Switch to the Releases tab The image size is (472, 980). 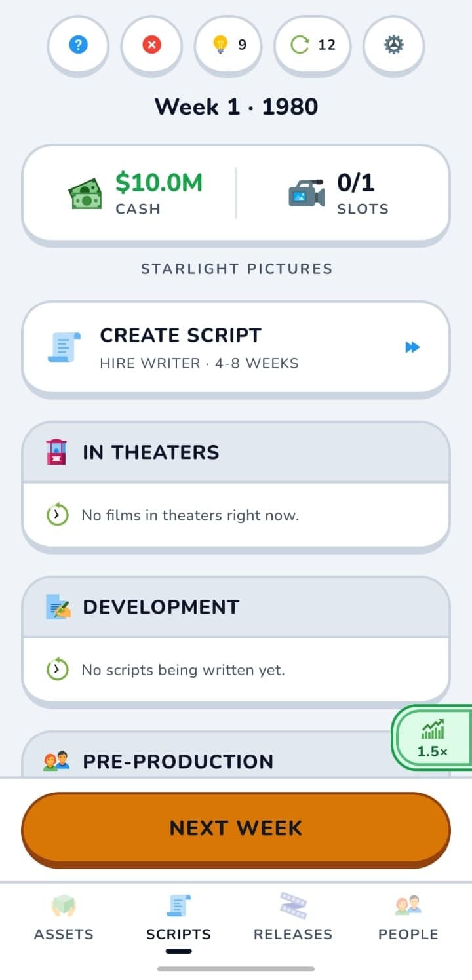click(x=293, y=918)
